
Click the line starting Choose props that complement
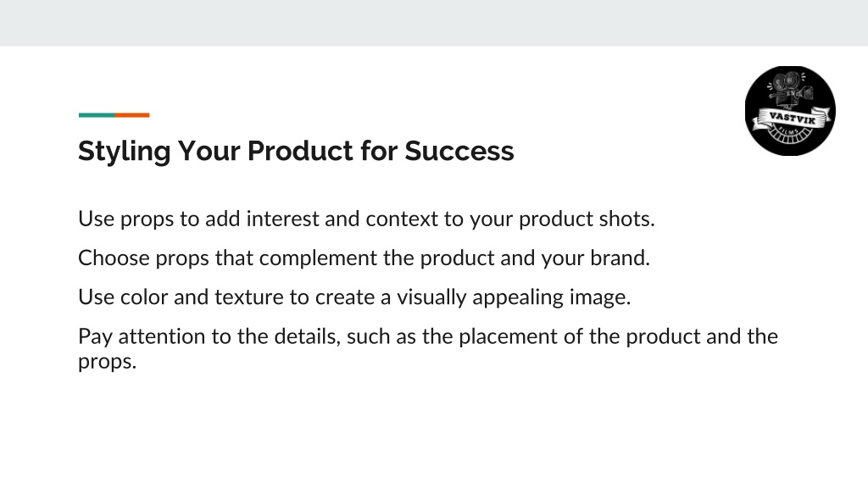point(364,258)
